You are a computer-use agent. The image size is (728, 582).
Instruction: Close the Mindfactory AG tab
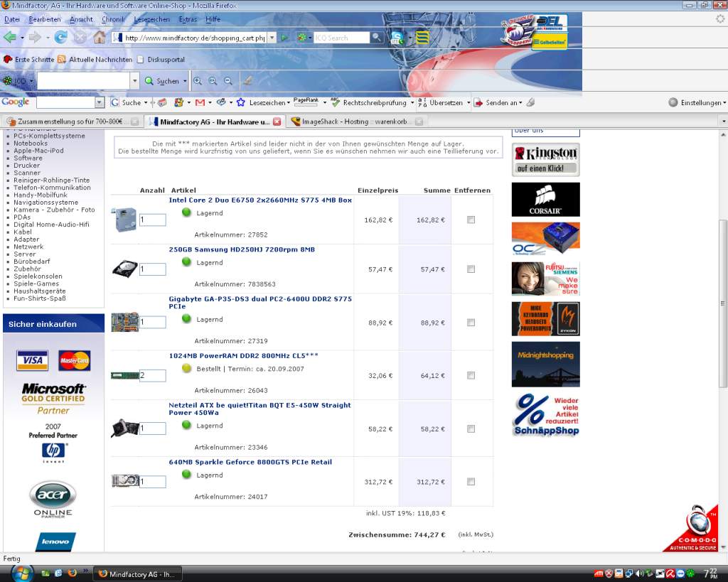coord(277,122)
